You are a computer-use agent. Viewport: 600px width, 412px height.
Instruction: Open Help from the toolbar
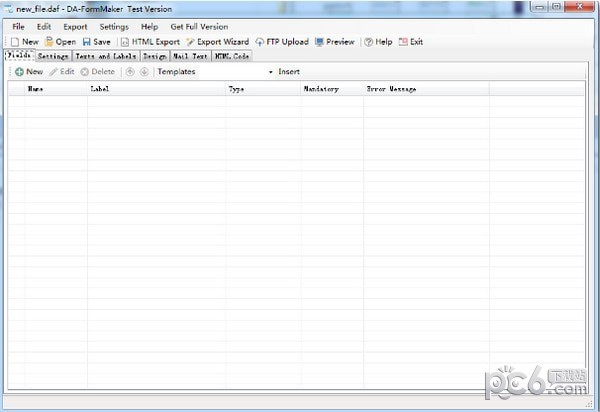click(x=369, y=42)
